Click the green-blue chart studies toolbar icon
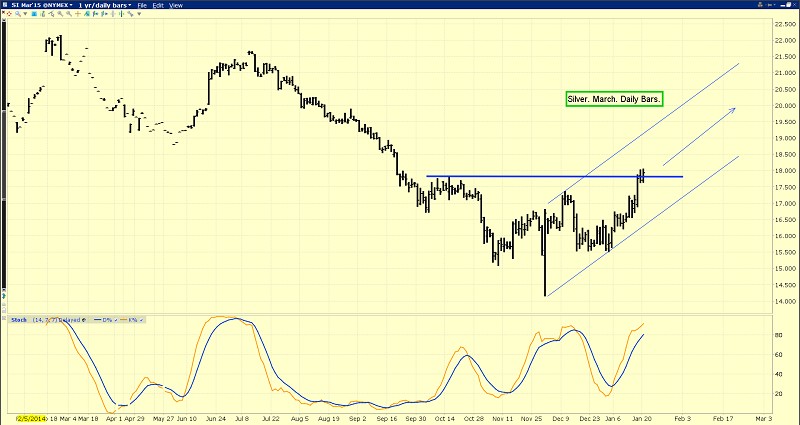This screenshot has width=800, height=425. tap(87, 14)
